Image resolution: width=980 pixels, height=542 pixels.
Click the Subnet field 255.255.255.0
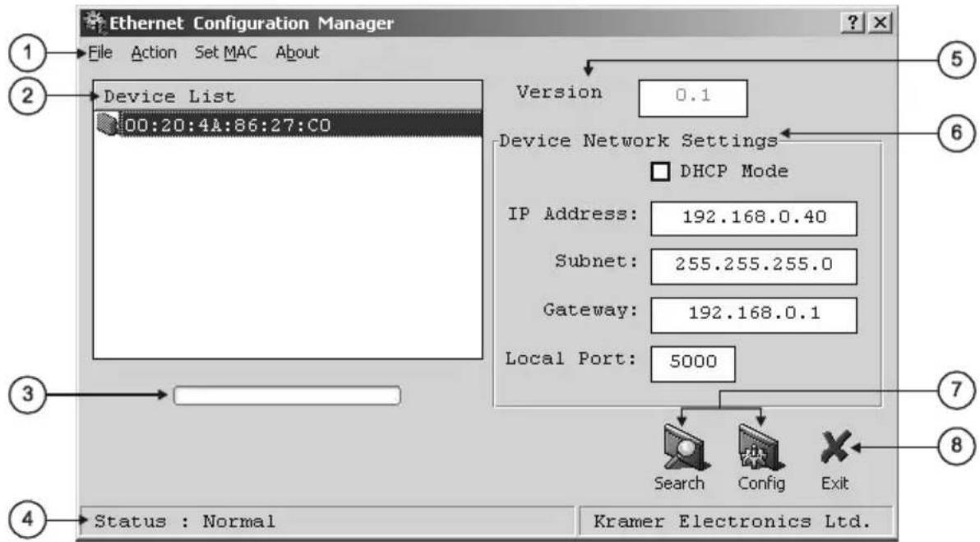[754, 266]
